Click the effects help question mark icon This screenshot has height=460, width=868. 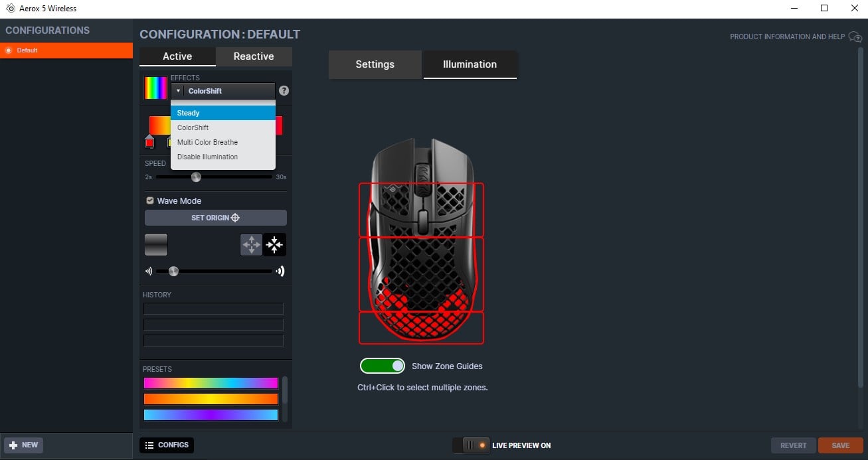[284, 91]
